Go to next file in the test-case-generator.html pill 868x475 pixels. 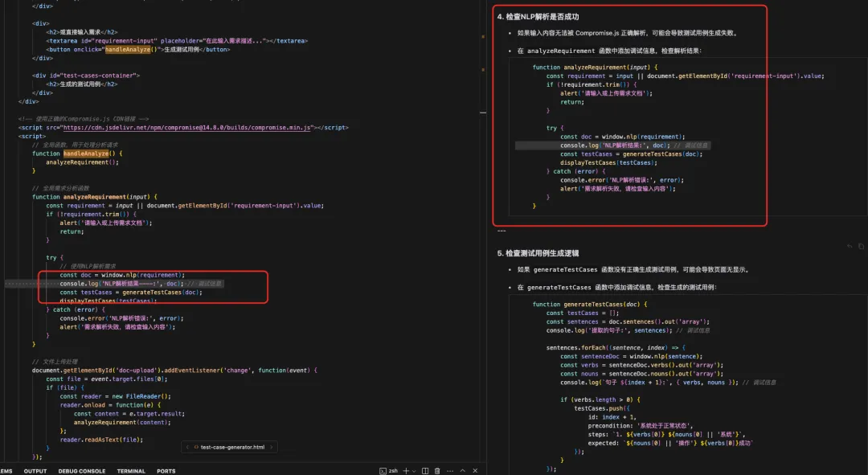pyautogui.click(x=272, y=447)
